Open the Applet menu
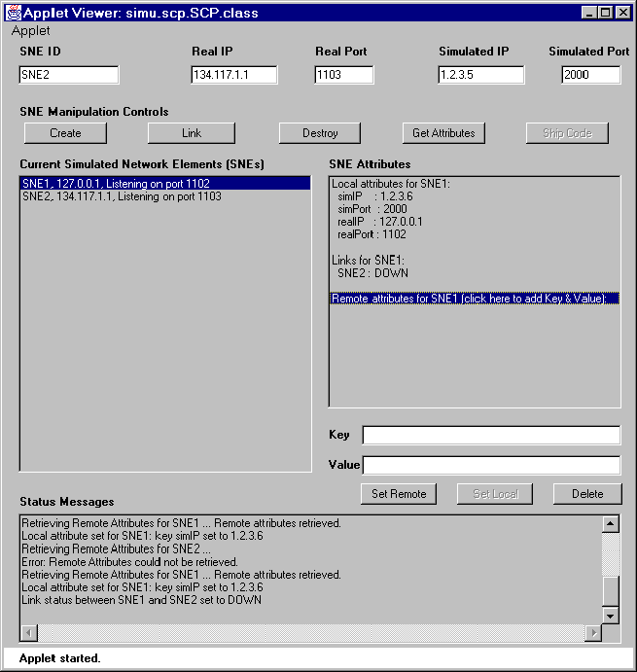 pyautogui.click(x=30, y=31)
